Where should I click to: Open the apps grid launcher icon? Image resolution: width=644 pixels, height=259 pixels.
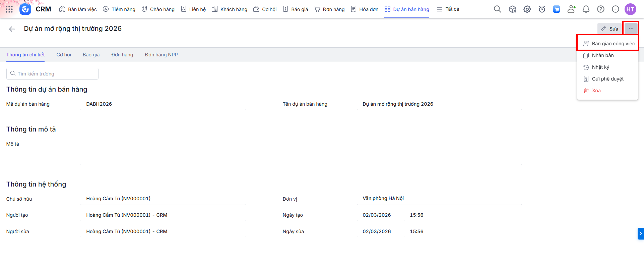pyautogui.click(x=9, y=9)
